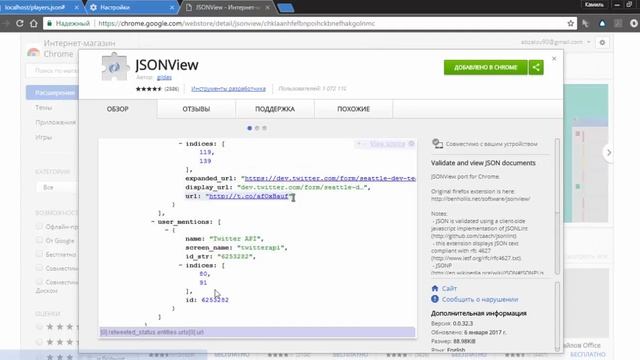Image resolution: width=640 pixels, height=360 pixels.
Task: Click the web store search field
Action: [53, 71]
